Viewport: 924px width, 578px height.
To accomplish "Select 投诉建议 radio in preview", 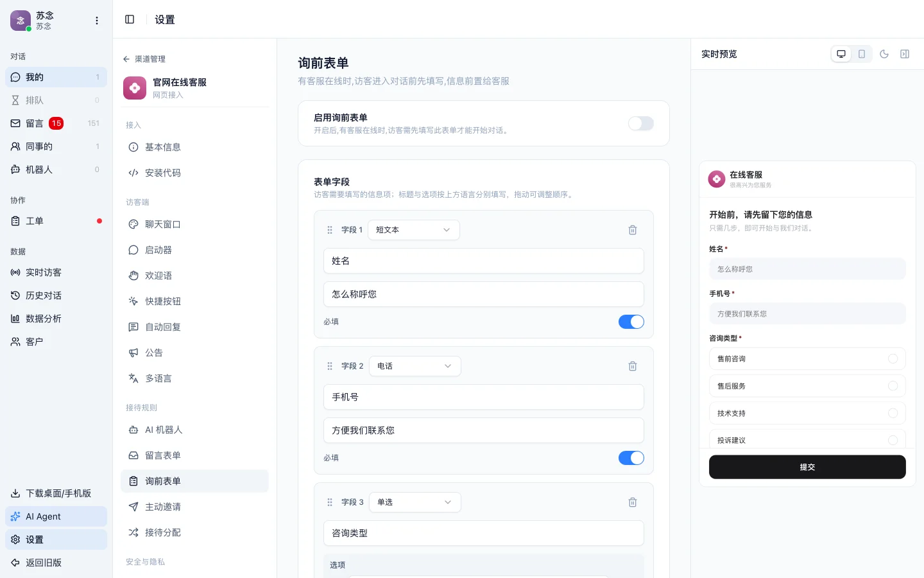I will (x=893, y=440).
